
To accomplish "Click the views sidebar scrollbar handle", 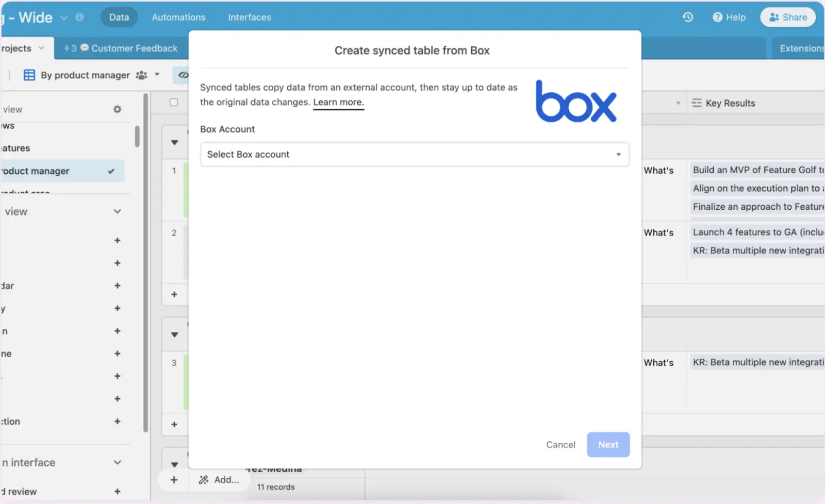I will [x=137, y=136].
